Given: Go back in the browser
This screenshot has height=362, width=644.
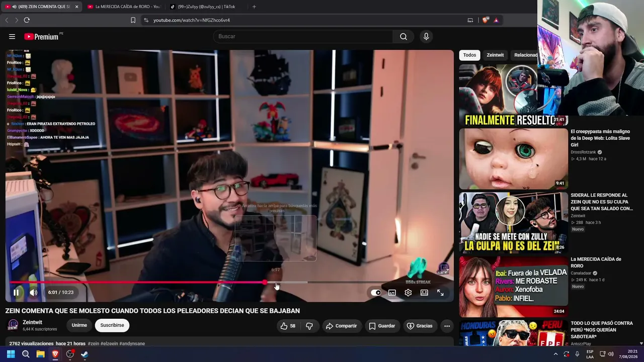Looking at the screenshot, I should click(x=7, y=20).
